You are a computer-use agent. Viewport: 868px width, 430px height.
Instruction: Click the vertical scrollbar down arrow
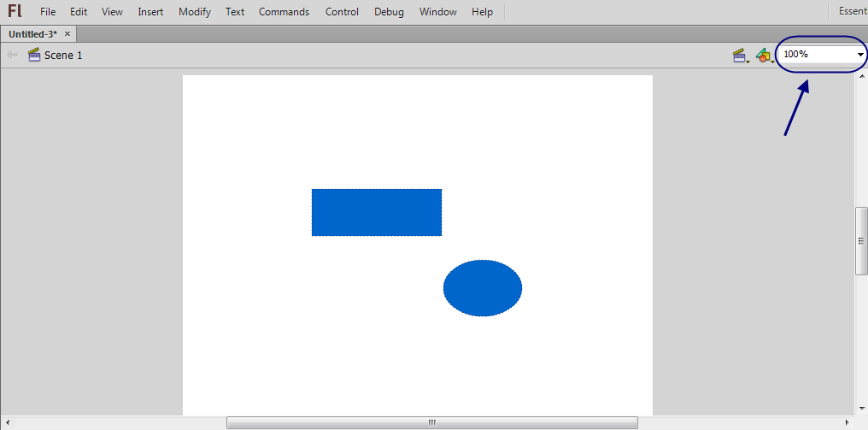pyautogui.click(x=861, y=409)
